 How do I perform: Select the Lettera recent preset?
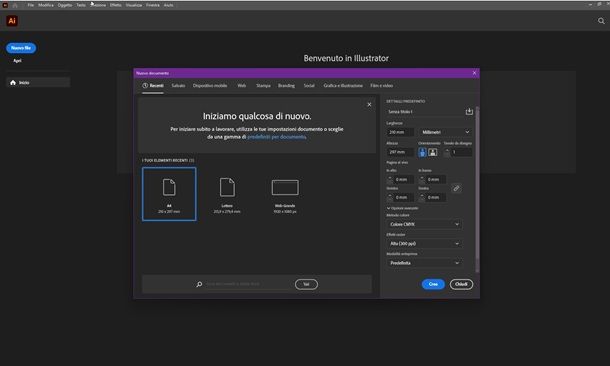pyautogui.click(x=227, y=194)
